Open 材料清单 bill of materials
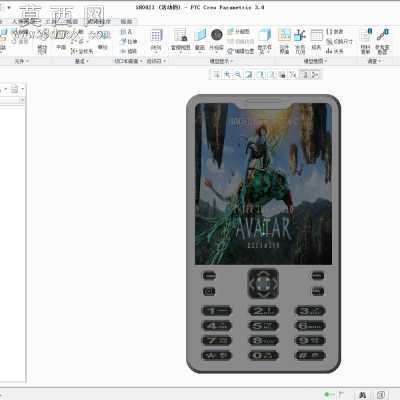 pyautogui.click(x=366, y=41)
